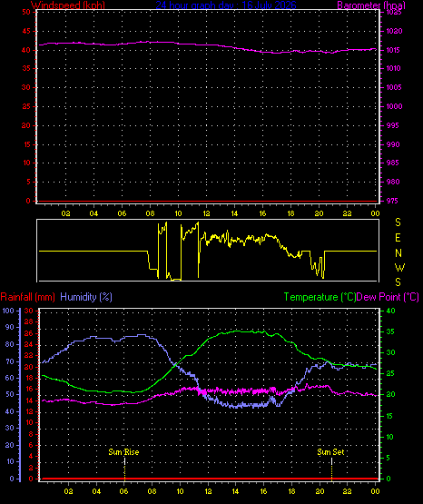Screen dimensions: 423x504
Task: Select the "1010" barometer axis value
Action: click(393, 68)
